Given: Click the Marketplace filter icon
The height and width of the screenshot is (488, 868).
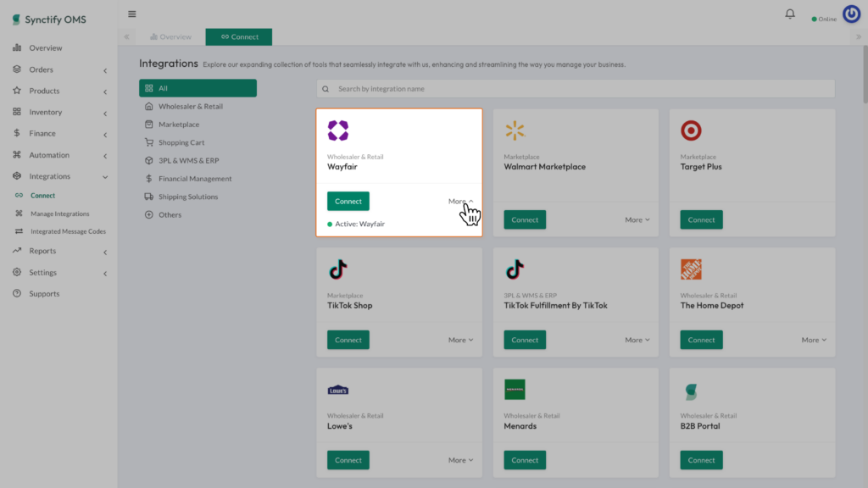Looking at the screenshot, I should pyautogui.click(x=149, y=125).
